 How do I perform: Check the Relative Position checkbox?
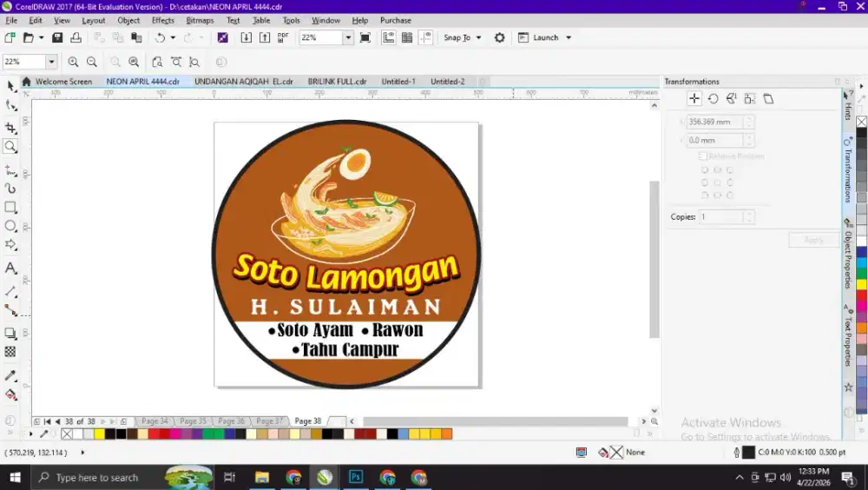click(702, 156)
